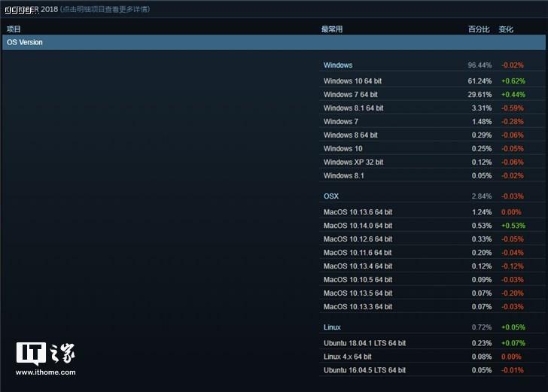Click the +0.07% change value
548x392 pixels.
513,343
